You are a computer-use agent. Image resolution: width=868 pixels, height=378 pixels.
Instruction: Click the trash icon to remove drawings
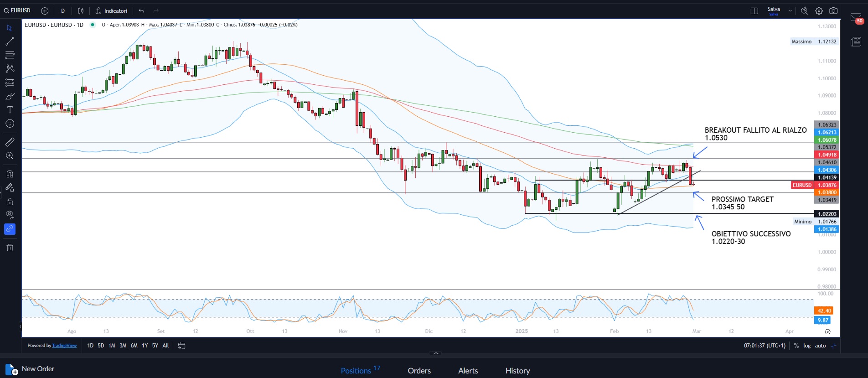click(10, 248)
